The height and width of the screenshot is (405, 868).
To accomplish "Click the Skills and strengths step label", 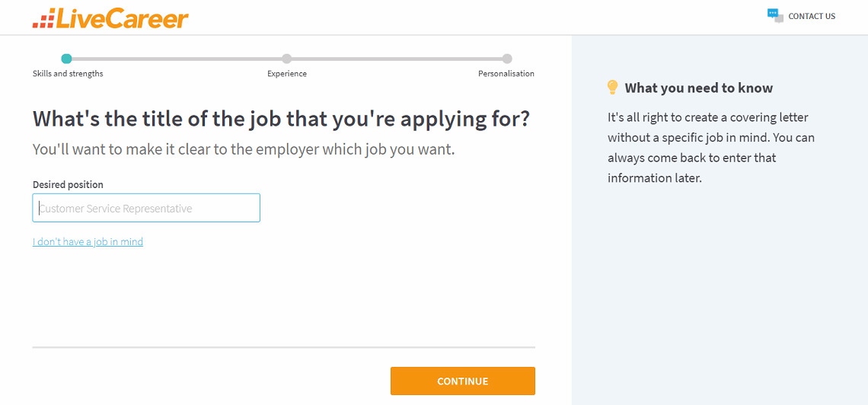I will [68, 74].
